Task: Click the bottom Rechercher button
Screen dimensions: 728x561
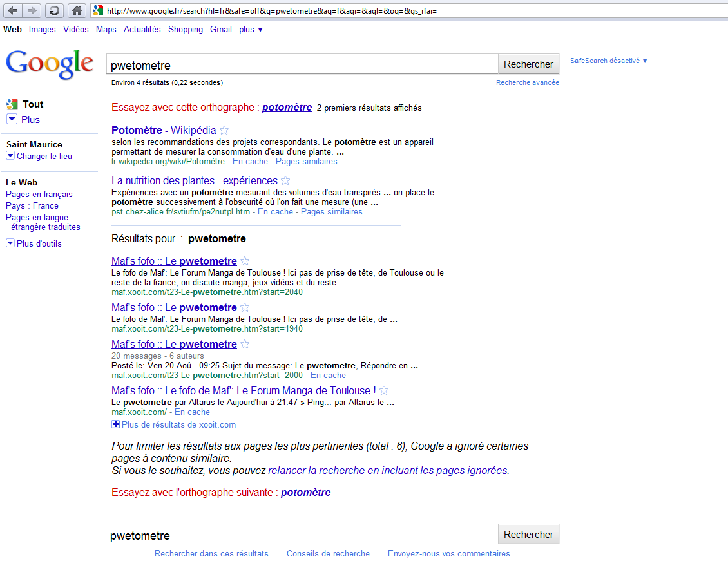Action: point(528,534)
